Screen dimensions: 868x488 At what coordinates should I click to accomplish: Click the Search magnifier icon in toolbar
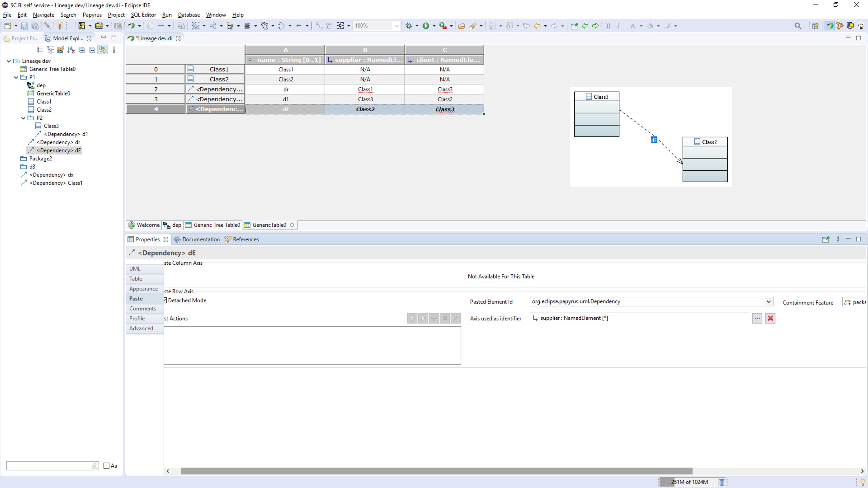[x=798, y=25]
